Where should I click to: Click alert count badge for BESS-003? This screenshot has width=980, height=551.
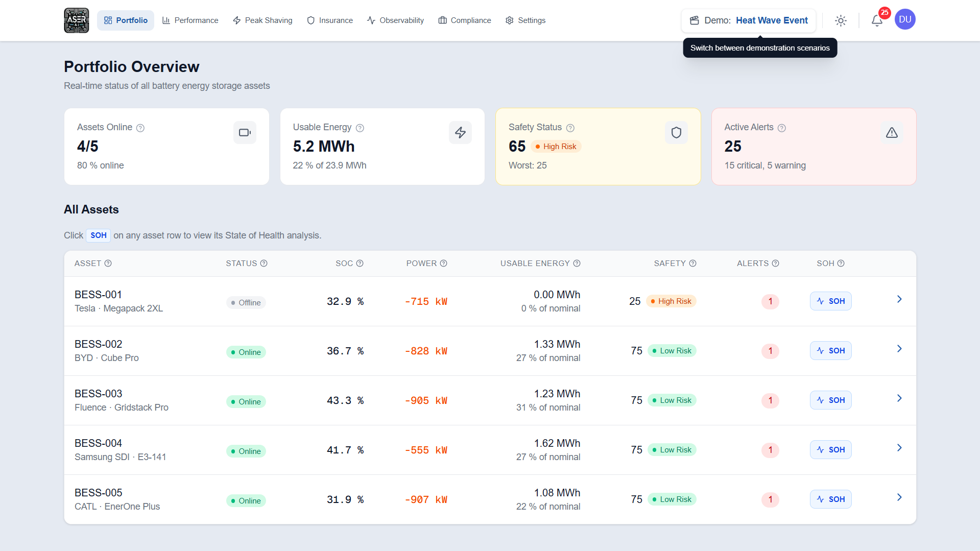(771, 400)
